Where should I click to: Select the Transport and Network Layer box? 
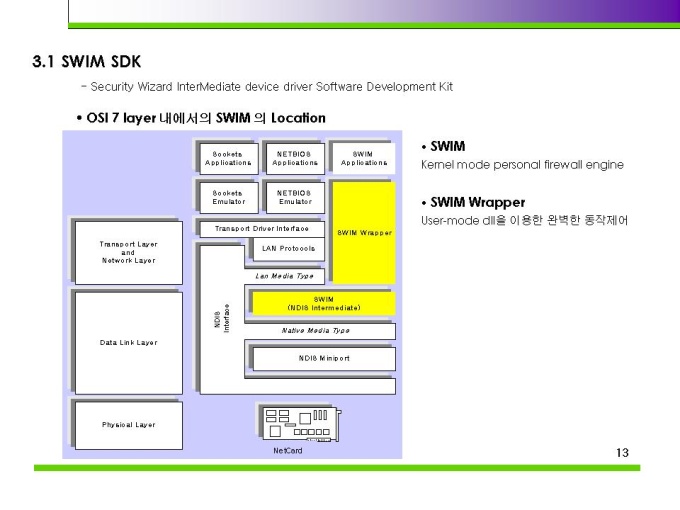pyautogui.click(x=128, y=252)
